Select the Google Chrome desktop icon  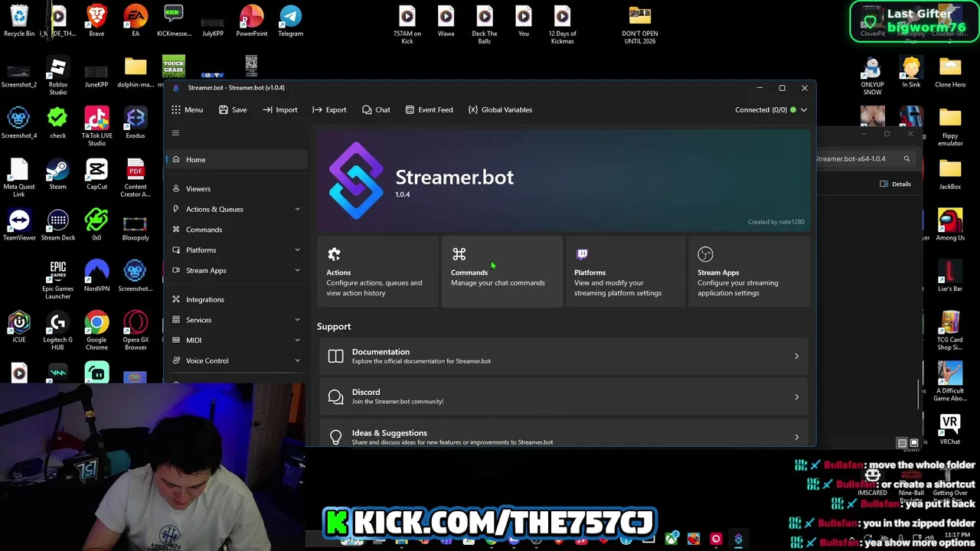(96, 331)
